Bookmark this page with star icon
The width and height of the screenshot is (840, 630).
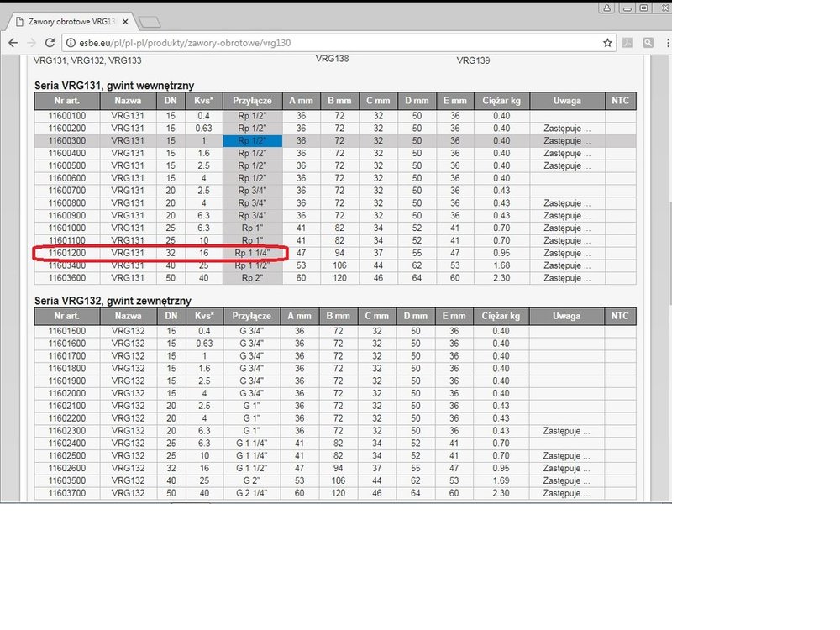(607, 43)
